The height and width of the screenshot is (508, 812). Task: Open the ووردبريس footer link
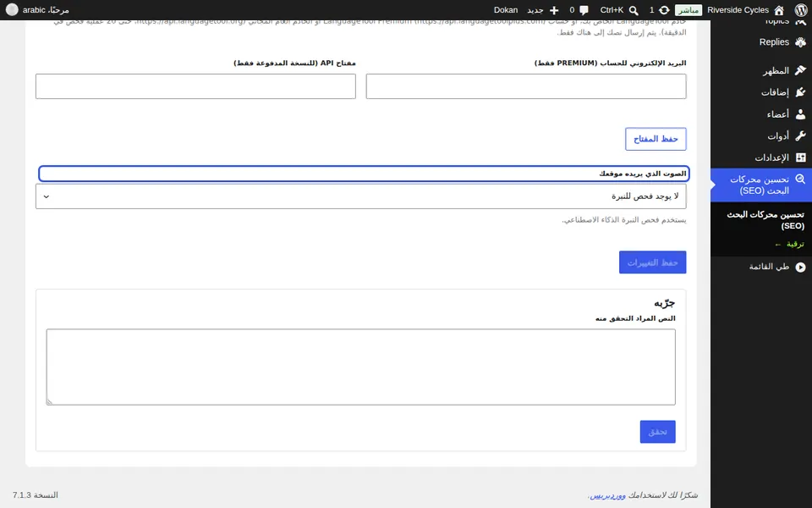(x=608, y=495)
